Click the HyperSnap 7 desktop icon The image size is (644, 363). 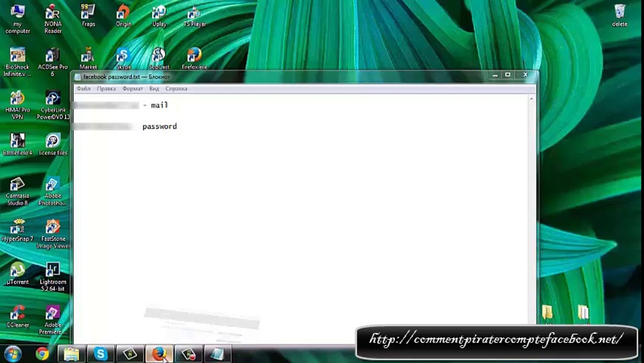[x=18, y=230]
